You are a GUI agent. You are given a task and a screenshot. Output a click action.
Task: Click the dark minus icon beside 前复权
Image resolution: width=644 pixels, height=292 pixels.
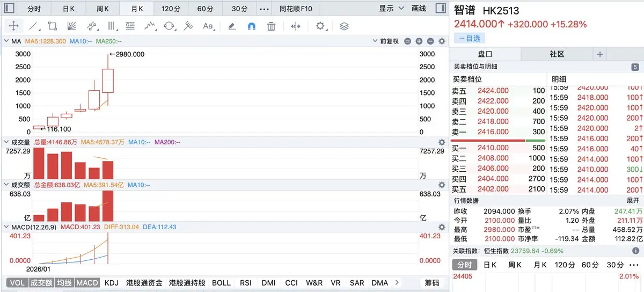pos(408,41)
